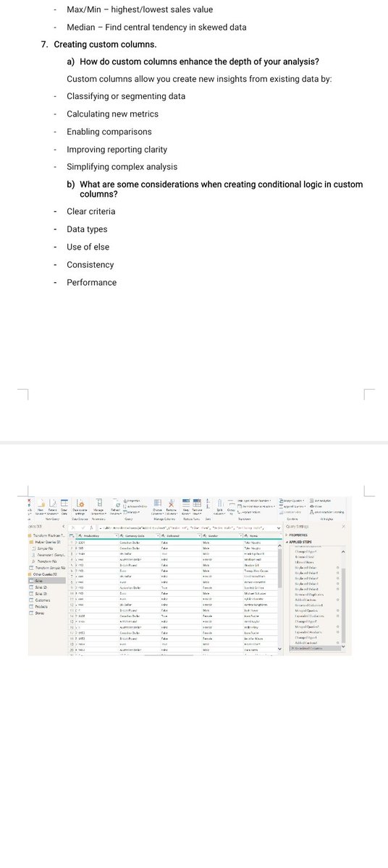Open Merge Queries dropdown in Combine group
388x868 pixels.
click(292, 500)
